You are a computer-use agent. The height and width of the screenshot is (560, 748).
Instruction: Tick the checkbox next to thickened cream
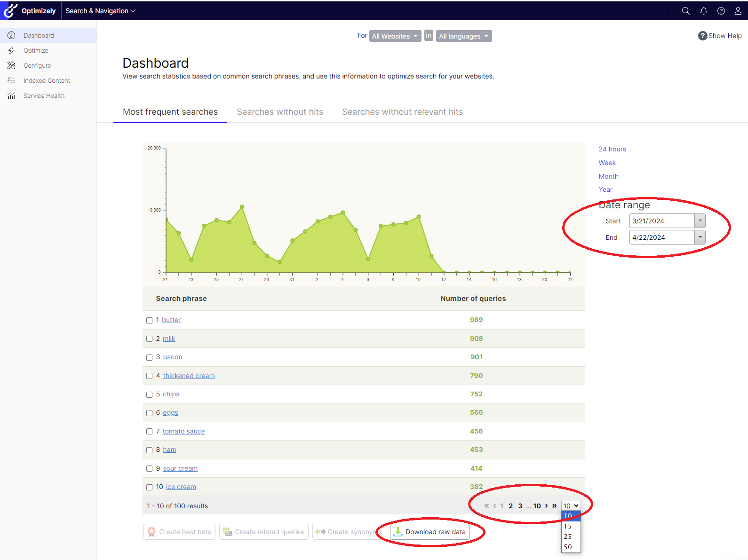point(149,376)
